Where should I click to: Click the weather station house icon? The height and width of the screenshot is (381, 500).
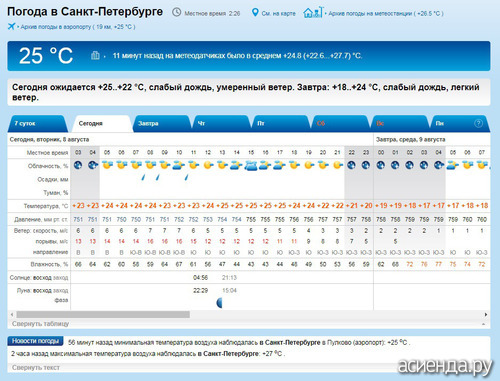tap(312, 13)
